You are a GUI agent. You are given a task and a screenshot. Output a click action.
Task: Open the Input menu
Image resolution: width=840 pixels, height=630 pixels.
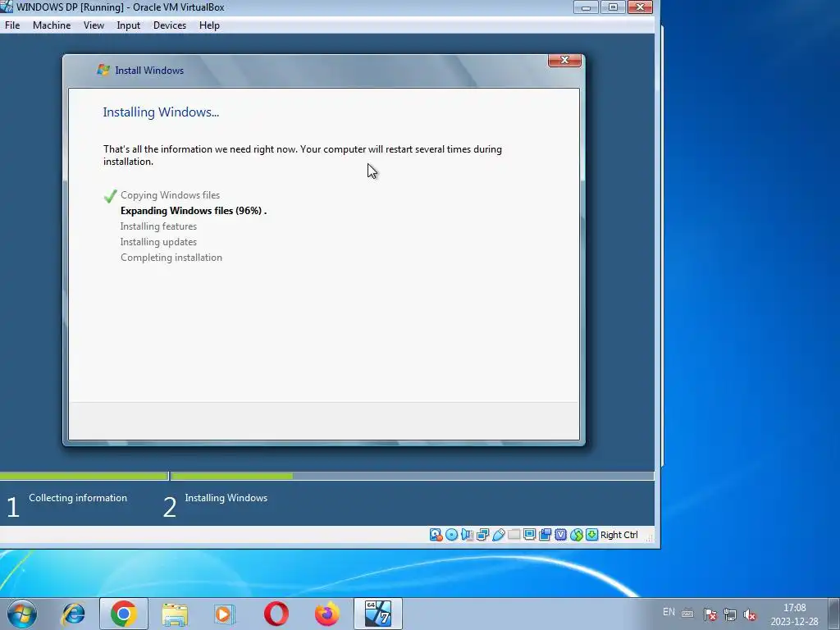click(x=129, y=25)
